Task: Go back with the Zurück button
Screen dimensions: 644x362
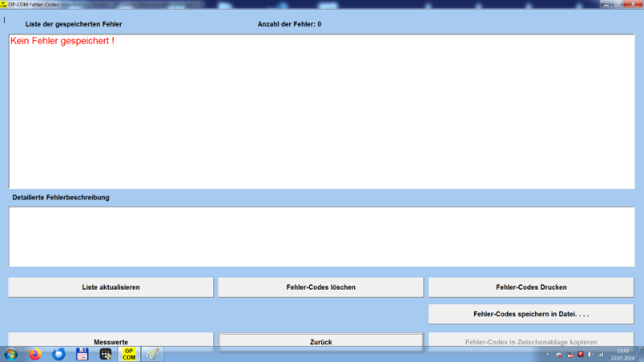Action: [x=320, y=341]
